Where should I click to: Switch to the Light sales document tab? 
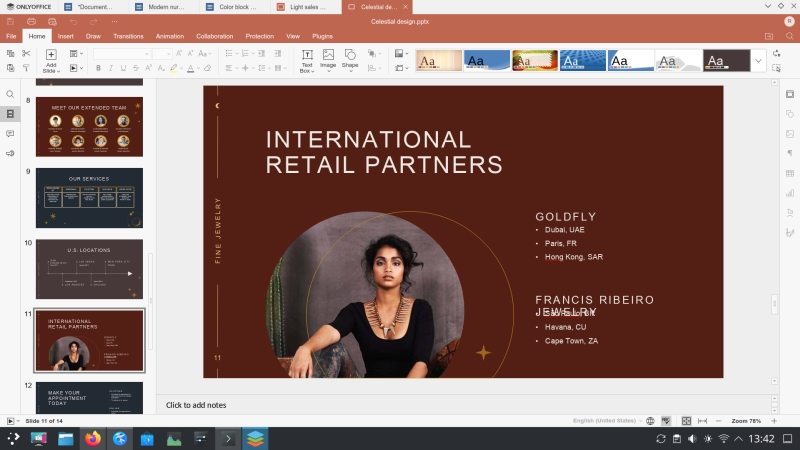306,7
